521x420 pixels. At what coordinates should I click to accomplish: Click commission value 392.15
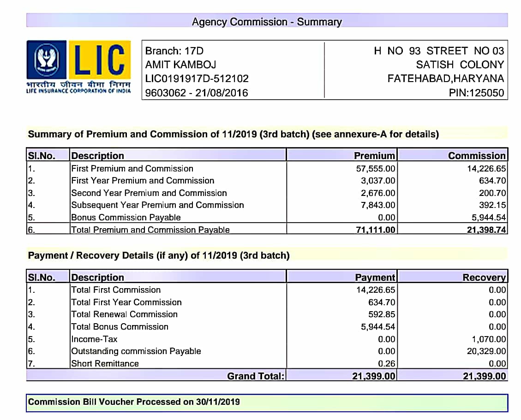(492, 205)
